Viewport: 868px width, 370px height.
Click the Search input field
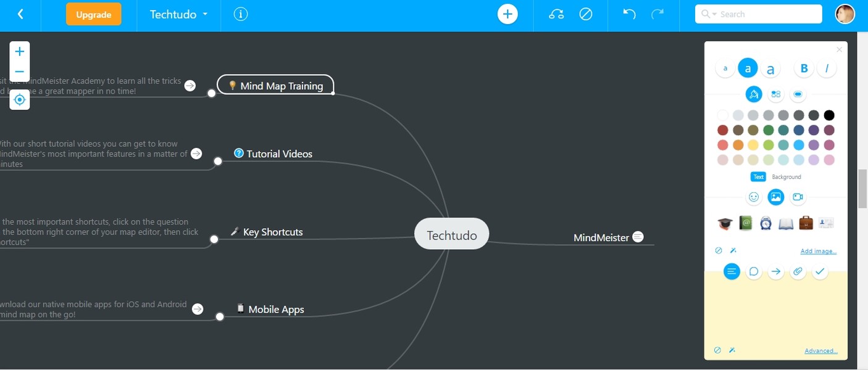(x=759, y=14)
